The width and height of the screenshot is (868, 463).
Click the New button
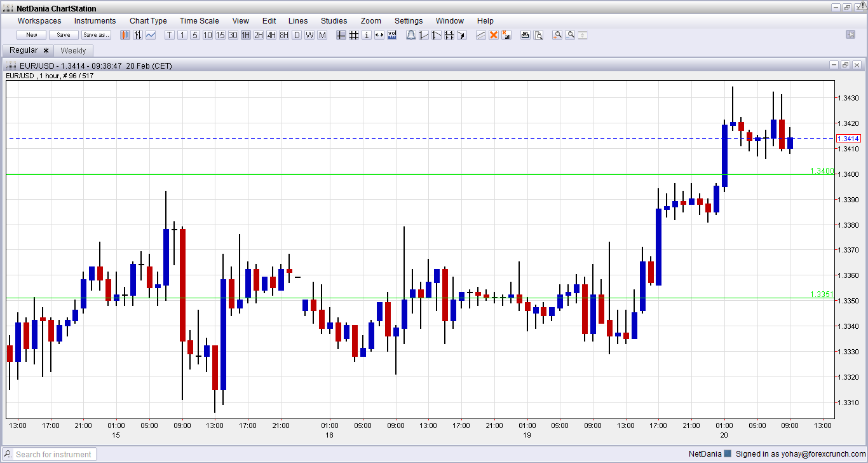tap(31, 35)
